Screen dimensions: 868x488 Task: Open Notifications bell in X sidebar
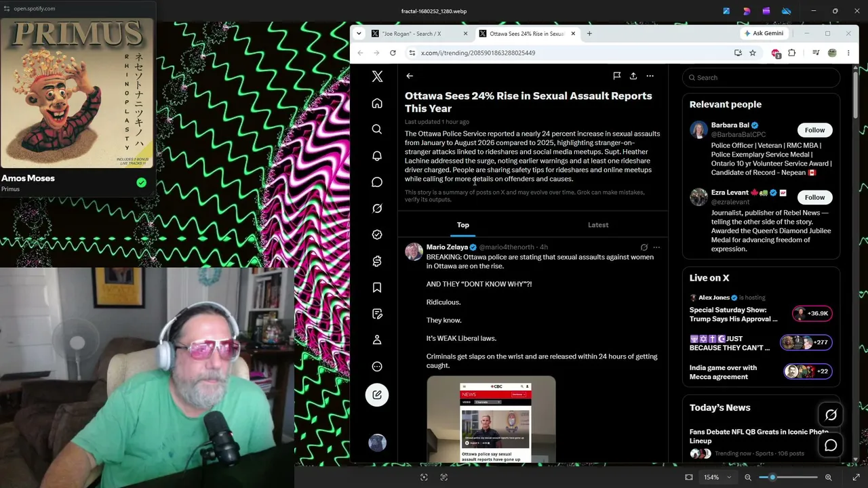377,155
